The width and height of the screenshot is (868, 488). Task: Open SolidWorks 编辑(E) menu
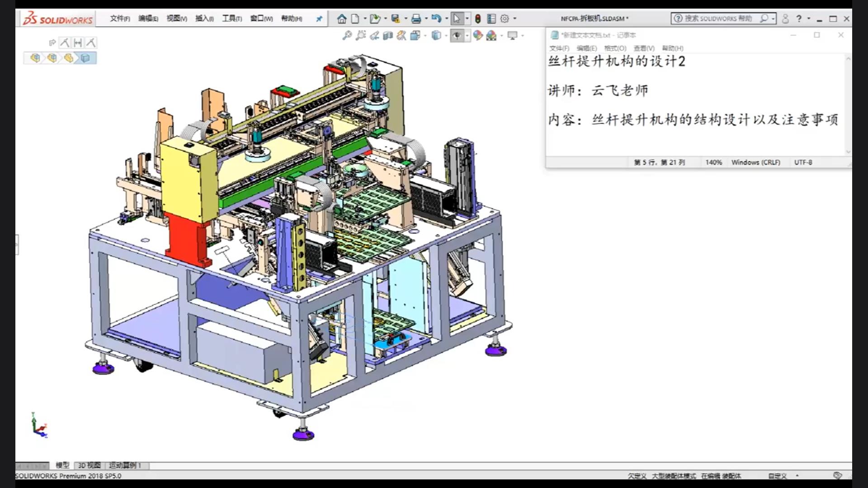[x=148, y=19]
